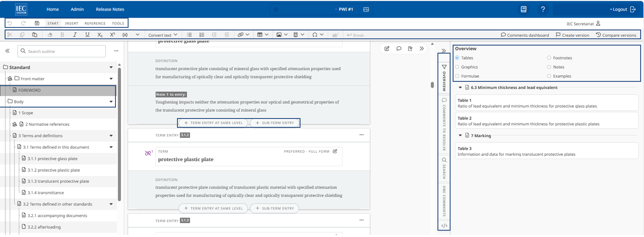
Task: Switch to the START ribbon tab
Action: [x=53, y=24]
